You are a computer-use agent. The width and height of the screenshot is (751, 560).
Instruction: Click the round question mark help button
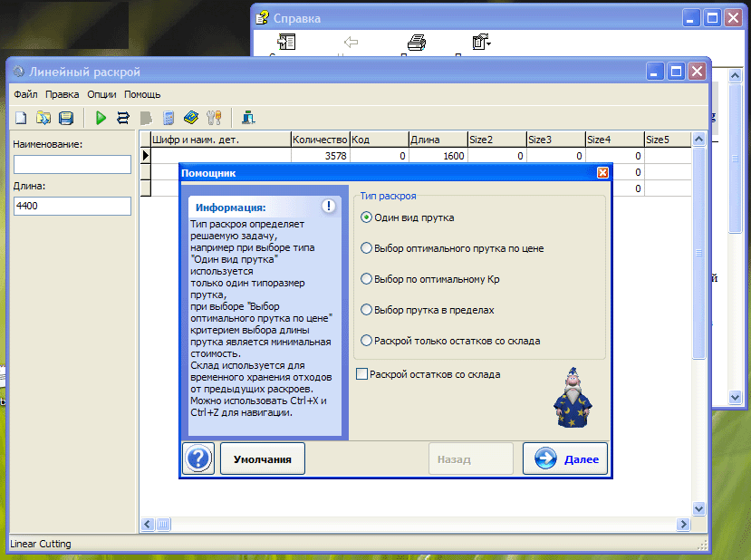click(198, 459)
